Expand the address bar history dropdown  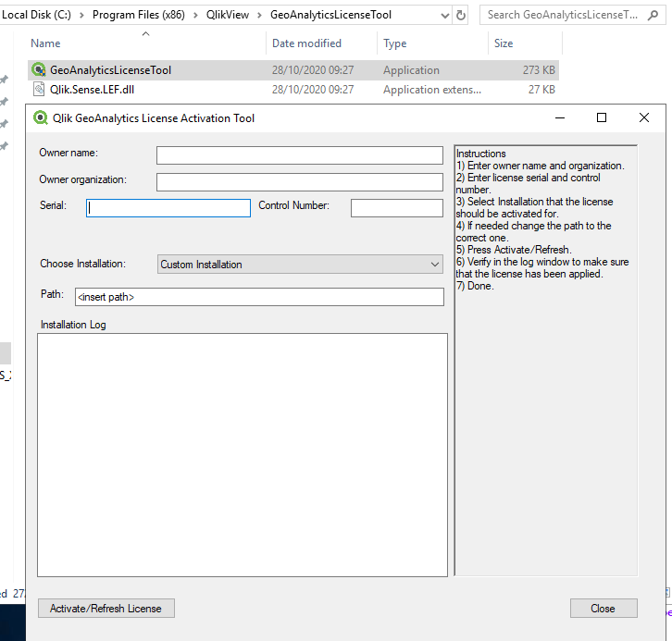point(445,16)
